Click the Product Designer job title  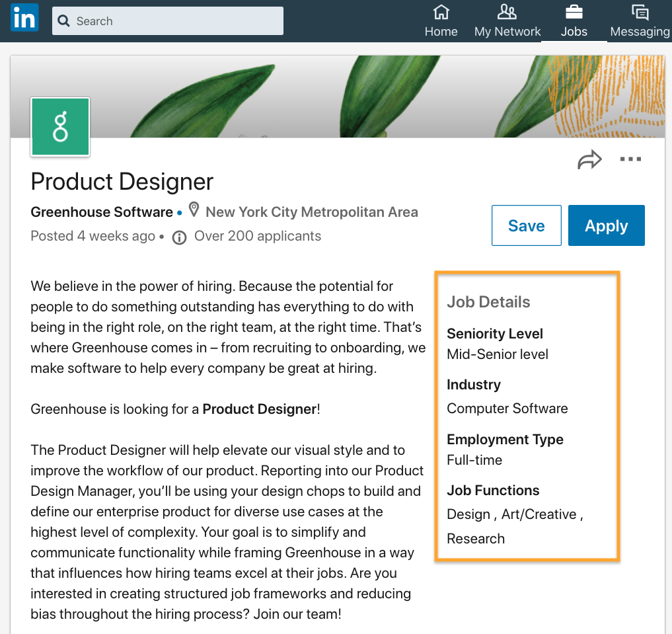[x=122, y=181]
